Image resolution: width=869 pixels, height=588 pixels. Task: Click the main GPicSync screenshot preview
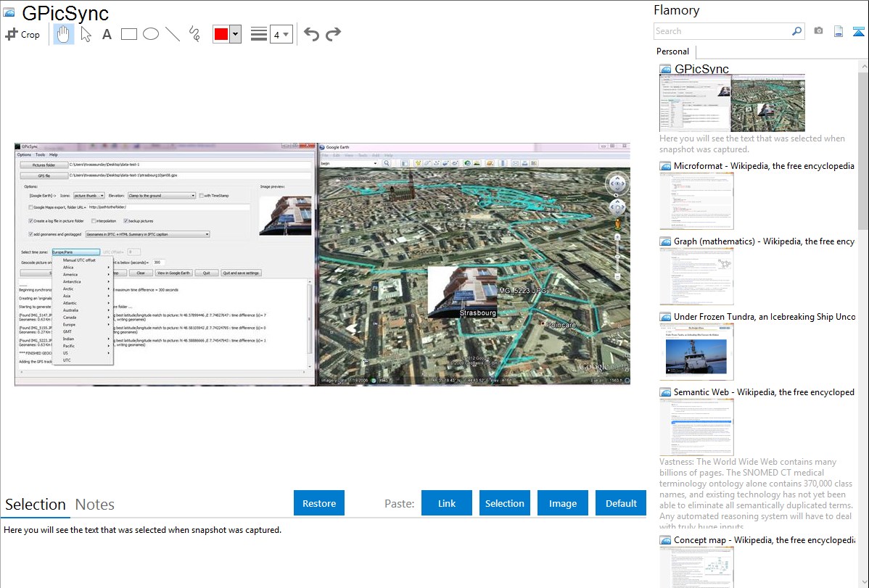[322, 264]
